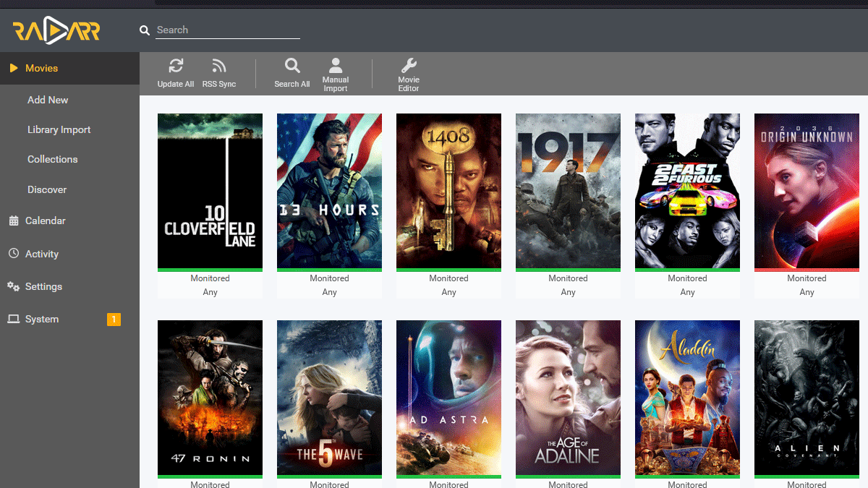This screenshot has width=868, height=488.
Task: Open Discover page
Action: coord(47,189)
